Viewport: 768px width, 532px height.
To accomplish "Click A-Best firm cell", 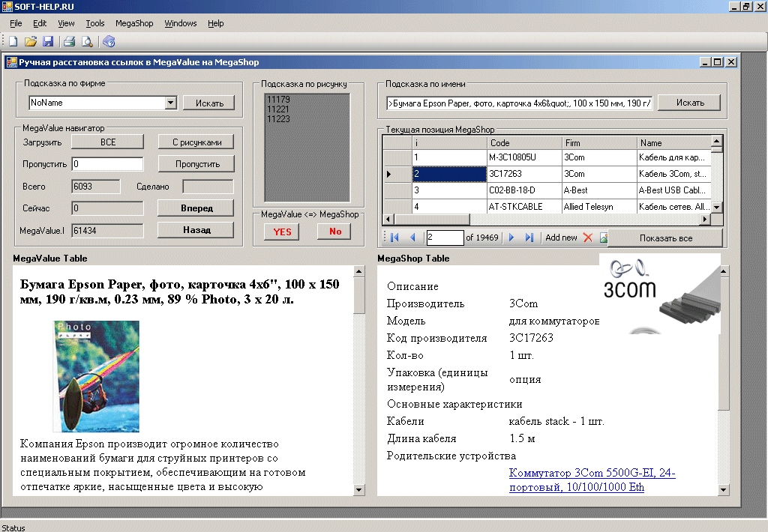I will pos(599,190).
